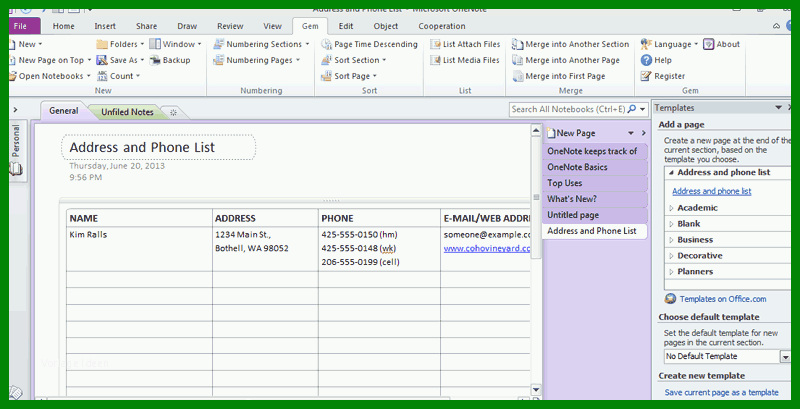Click Merge into Another Page
800x409 pixels.
coord(566,60)
